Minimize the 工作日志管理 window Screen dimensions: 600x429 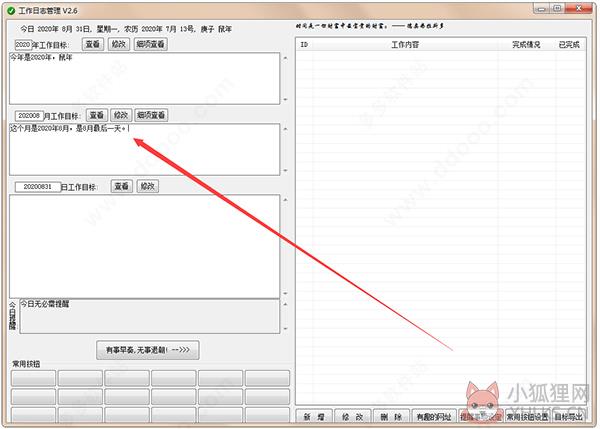pyautogui.click(x=541, y=9)
